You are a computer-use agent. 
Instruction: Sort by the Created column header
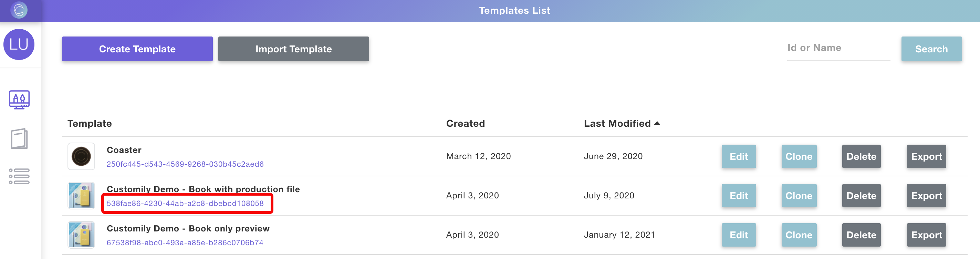click(x=465, y=124)
